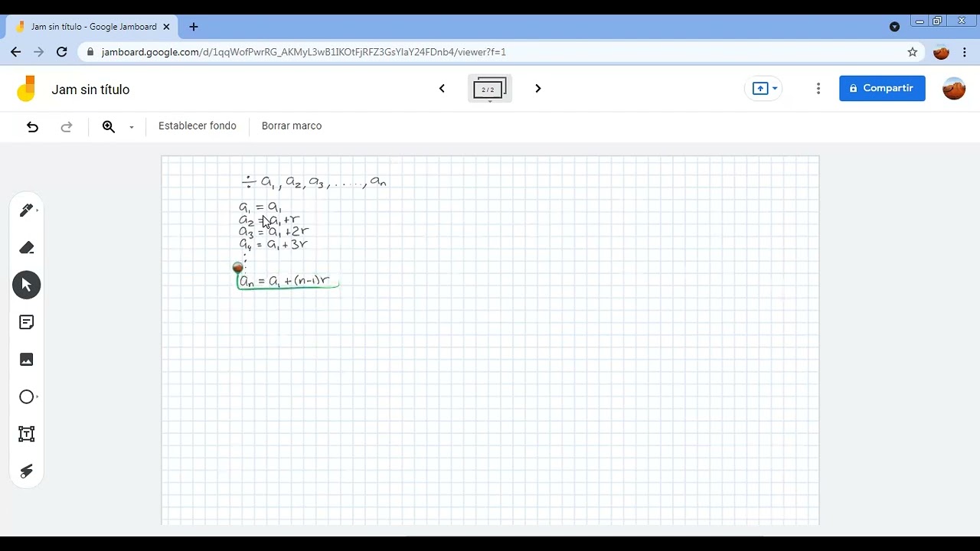Go to the next frame
Image resolution: width=980 pixels, height=551 pixels.
coord(538,89)
